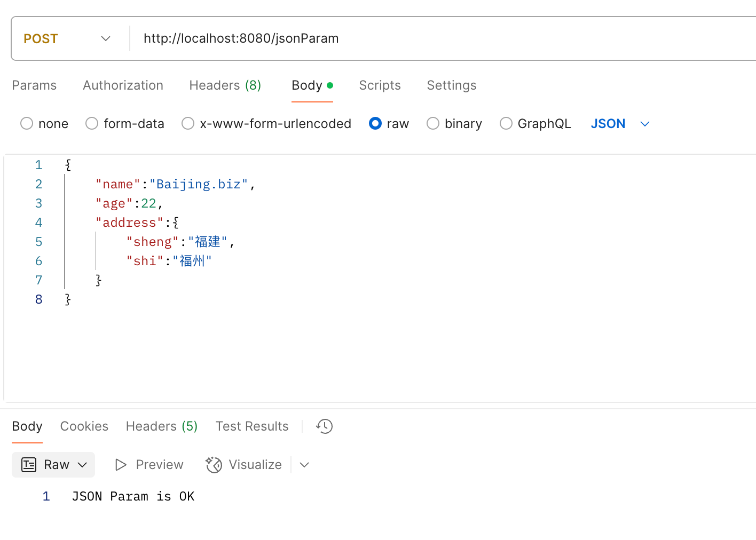Open the response history clock icon

pos(324,426)
